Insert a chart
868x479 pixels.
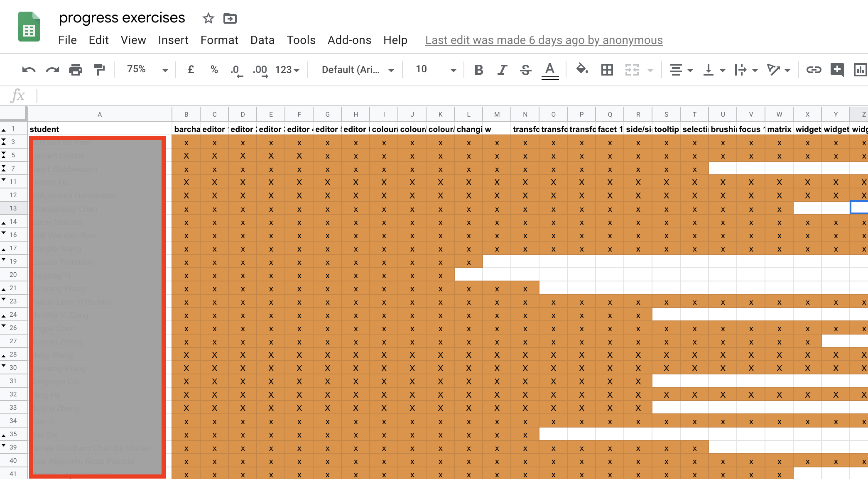pos(860,70)
